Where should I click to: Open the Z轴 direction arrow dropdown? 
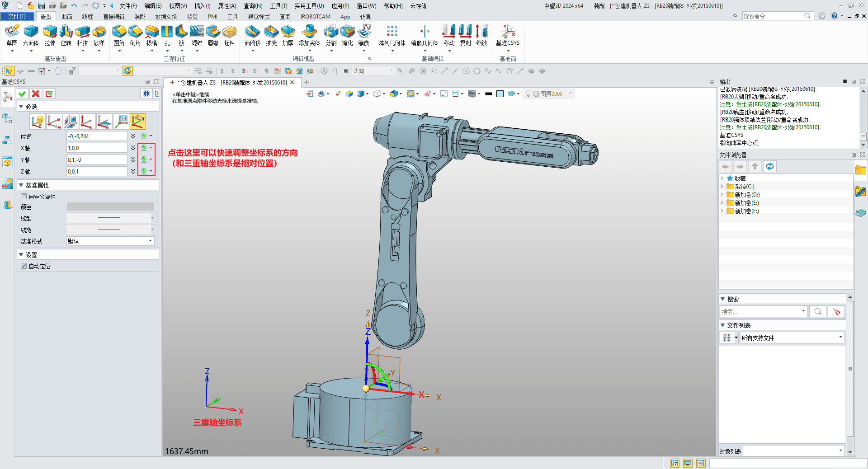(151, 171)
